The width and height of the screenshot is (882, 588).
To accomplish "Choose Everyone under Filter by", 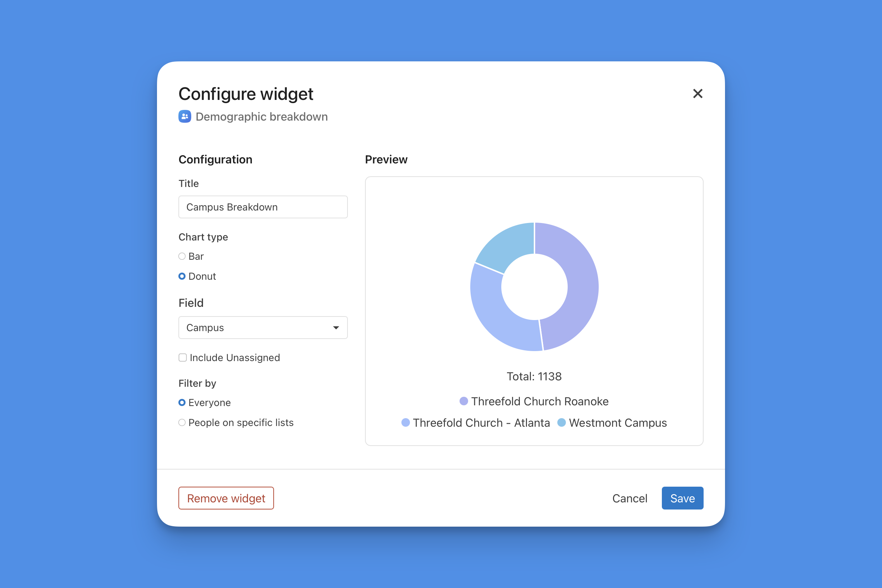I will [182, 402].
